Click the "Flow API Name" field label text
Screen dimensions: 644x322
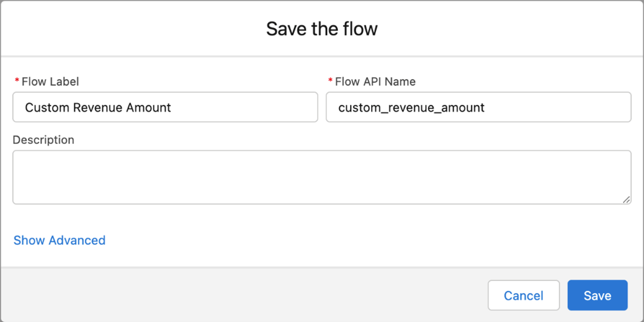pyautogui.click(x=375, y=81)
